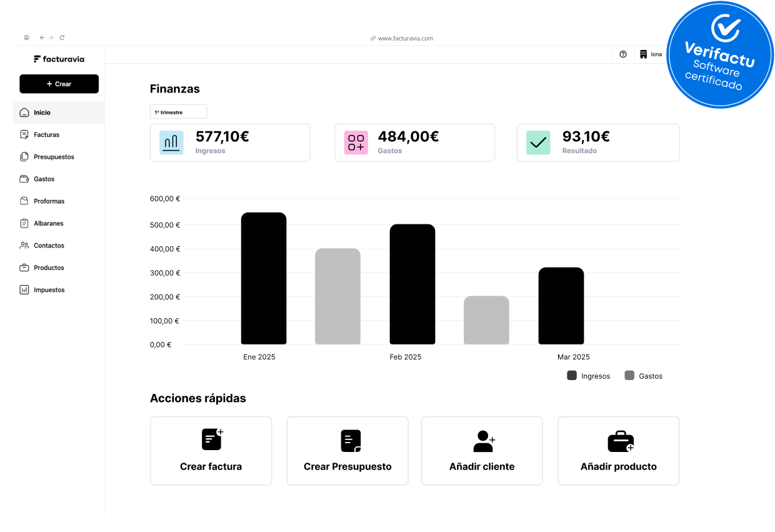Click the Añadir producto quick action
775x532 pixels.
pos(618,451)
